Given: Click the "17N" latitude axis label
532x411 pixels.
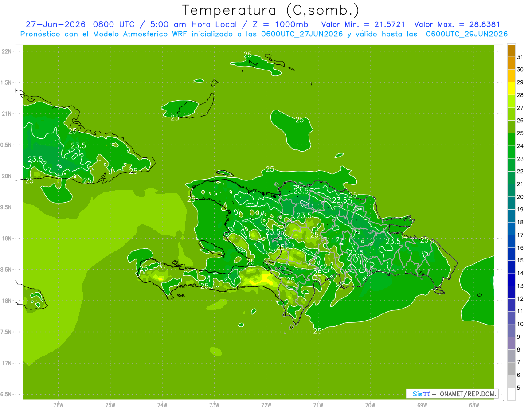Looking at the screenshot, I should click(8, 363).
